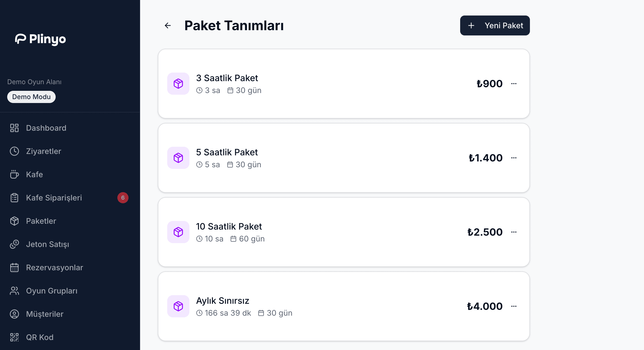Click the Kafe Siparişleri clipboard icon
The height and width of the screenshot is (350, 644).
point(14,197)
